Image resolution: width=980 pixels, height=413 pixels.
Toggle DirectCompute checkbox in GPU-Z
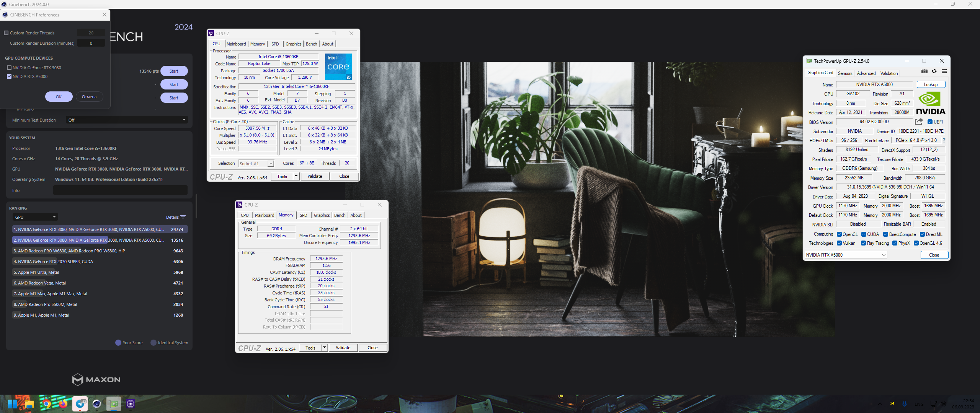(x=885, y=234)
